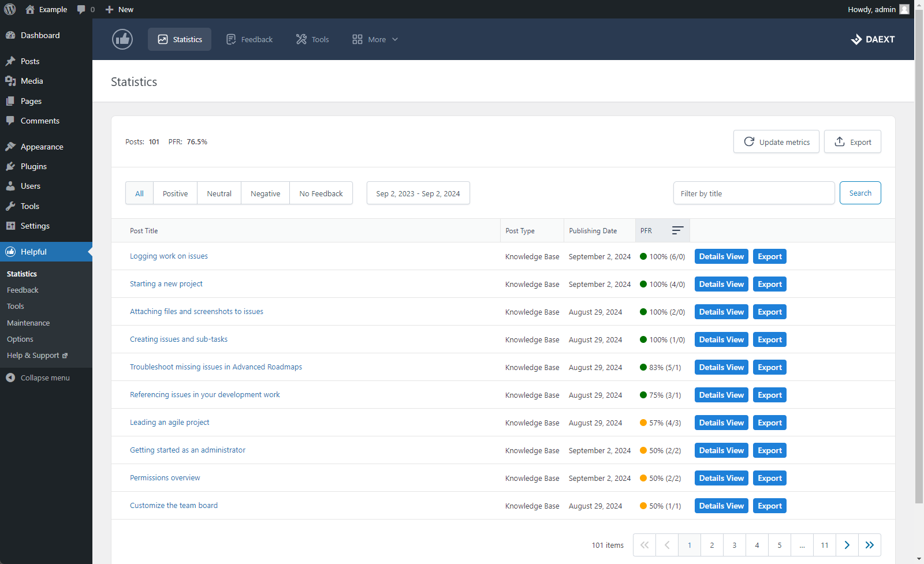924x564 pixels.
Task: Open the Logging work on issues post
Action: (169, 256)
